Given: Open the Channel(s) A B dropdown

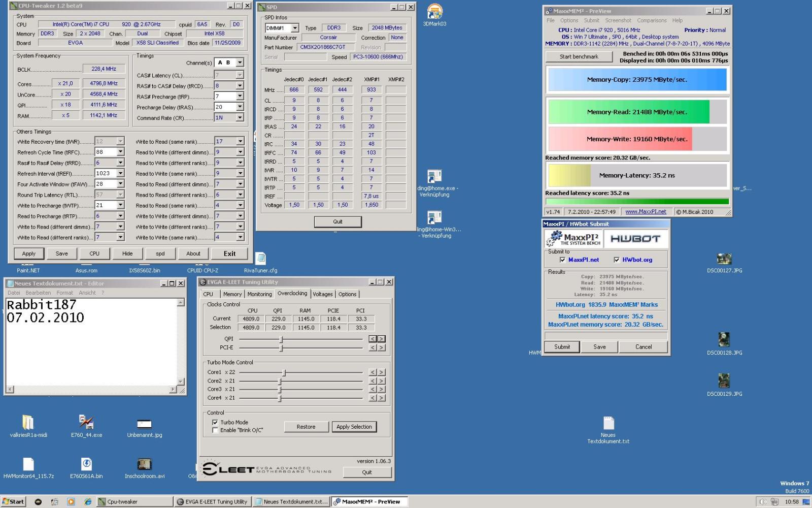Looking at the screenshot, I should click(x=240, y=62).
